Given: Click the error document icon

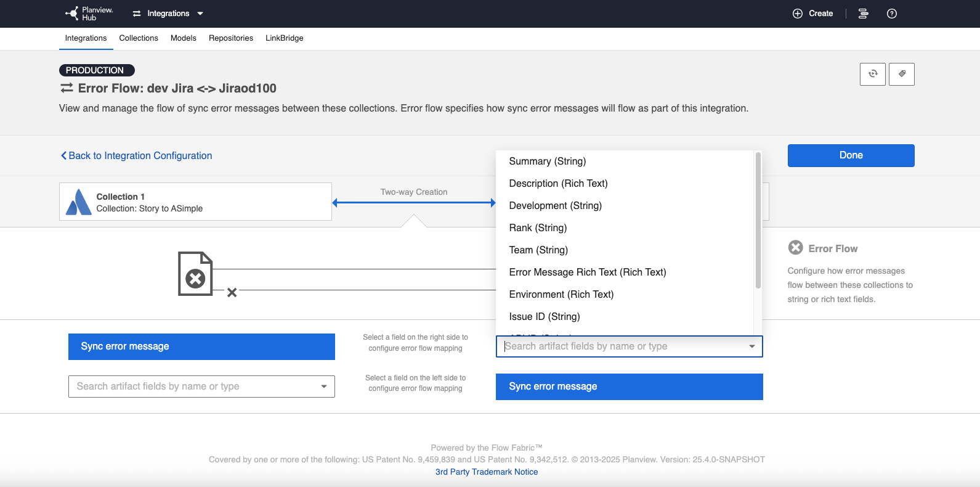Looking at the screenshot, I should [195, 274].
